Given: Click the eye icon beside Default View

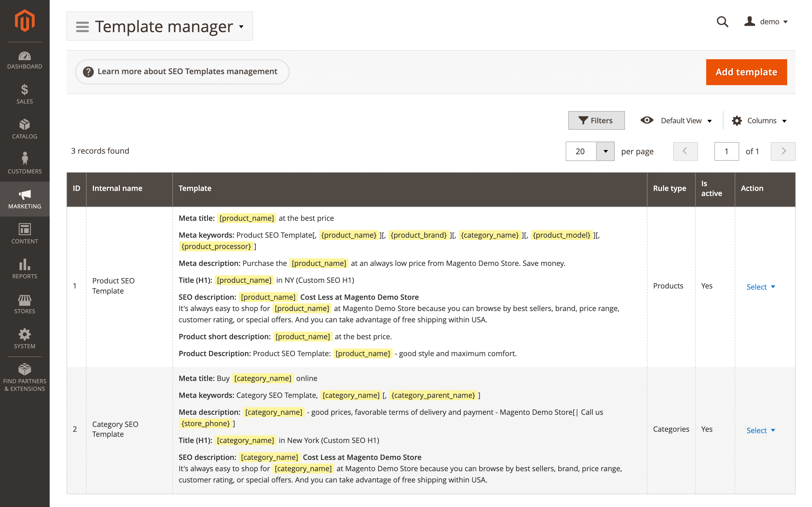Looking at the screenshot, I should tap(647, 120).
